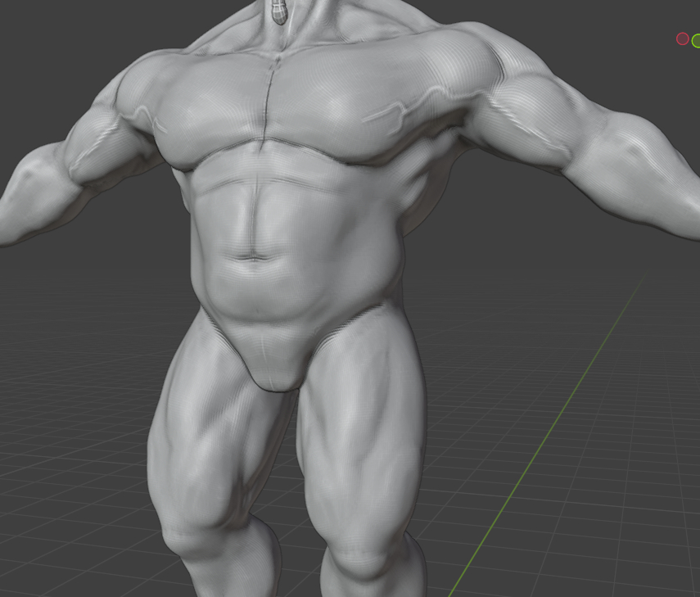
Task: Click the green Y axis gizmo circle
Action: (x=696, y=40)
